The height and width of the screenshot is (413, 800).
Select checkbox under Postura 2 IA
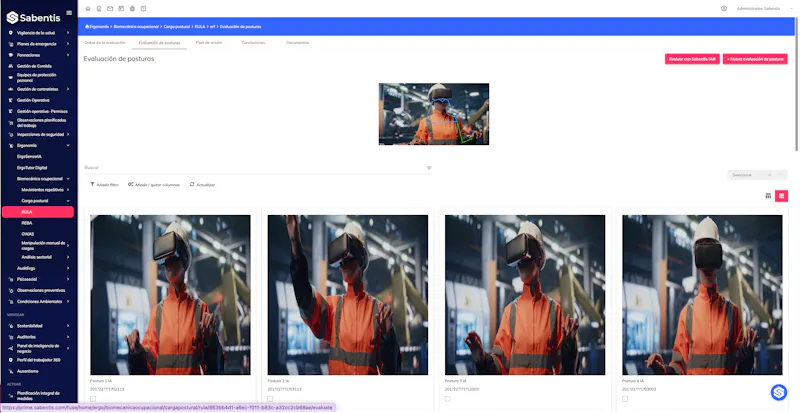pyautogui.click(x=270, y=399)
